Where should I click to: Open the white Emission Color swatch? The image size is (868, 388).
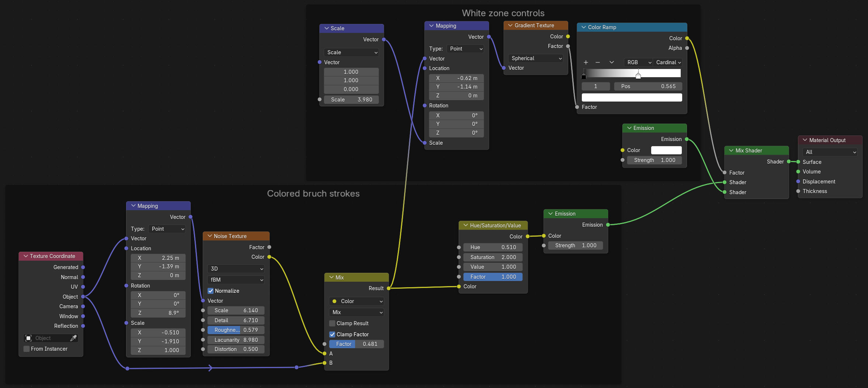(x=666, y=150)
